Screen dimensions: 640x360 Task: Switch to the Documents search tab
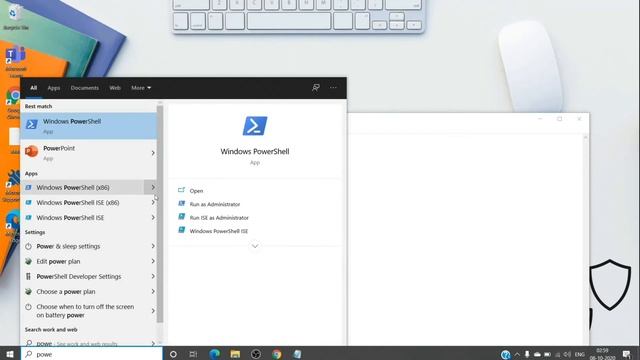click(x=84, y=88)
